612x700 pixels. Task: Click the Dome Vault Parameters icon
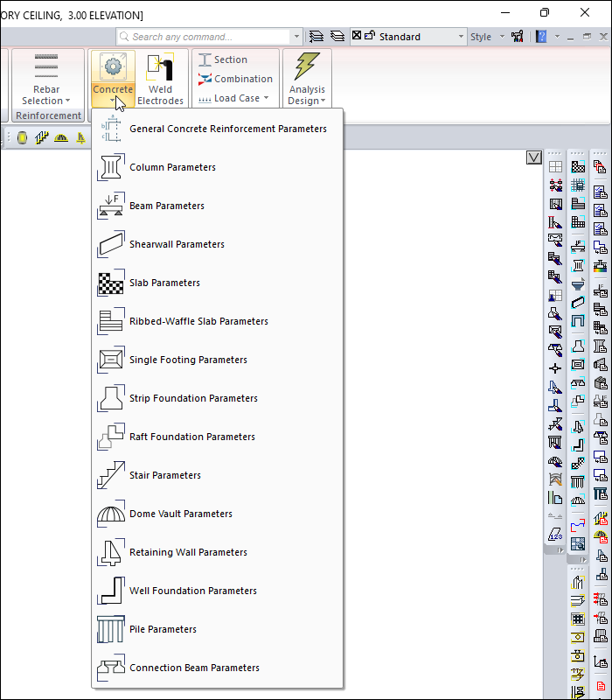[111, 514]
